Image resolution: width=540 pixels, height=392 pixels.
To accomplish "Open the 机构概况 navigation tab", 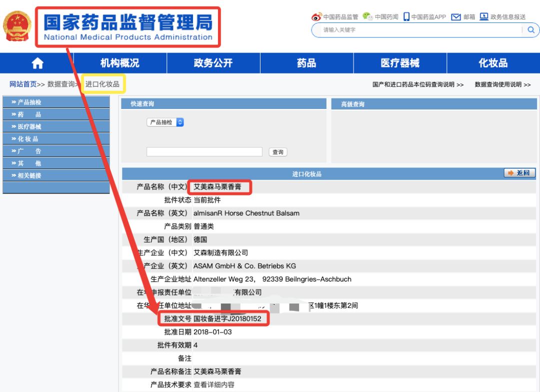I will click(x=120, y=63).
